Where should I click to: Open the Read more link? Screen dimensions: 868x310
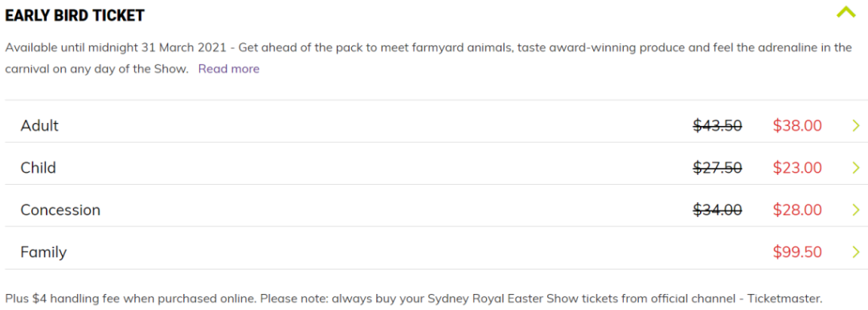click(228, 68)
